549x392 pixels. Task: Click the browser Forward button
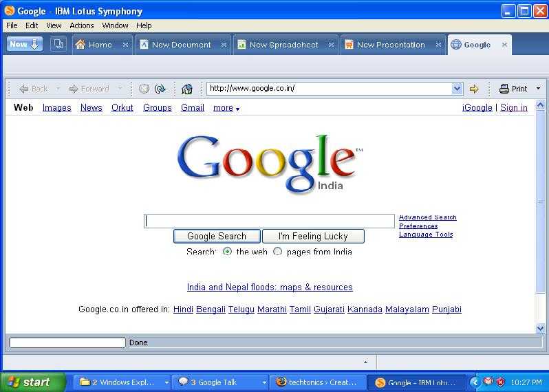(89, 89)
